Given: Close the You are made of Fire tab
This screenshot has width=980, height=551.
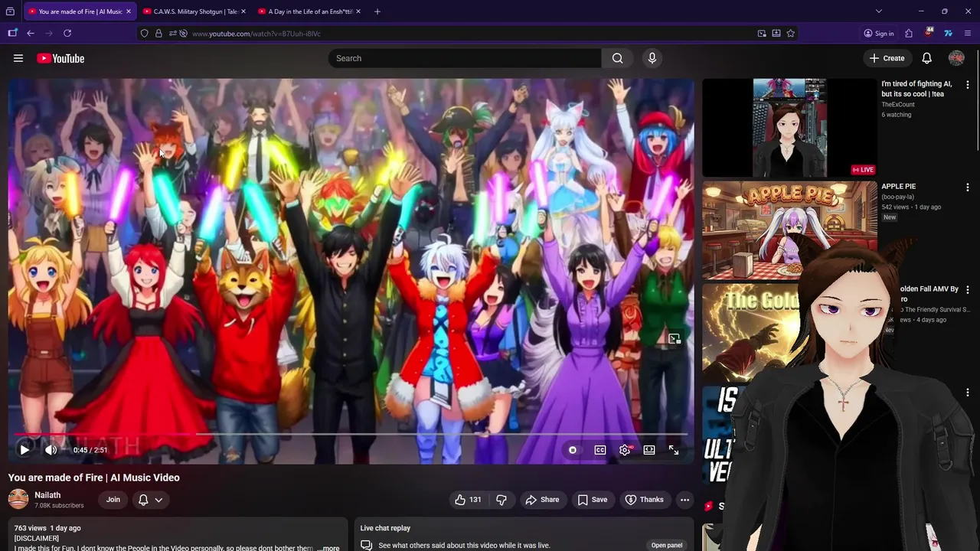Looking at the screenshot, I should click(128, 11).
